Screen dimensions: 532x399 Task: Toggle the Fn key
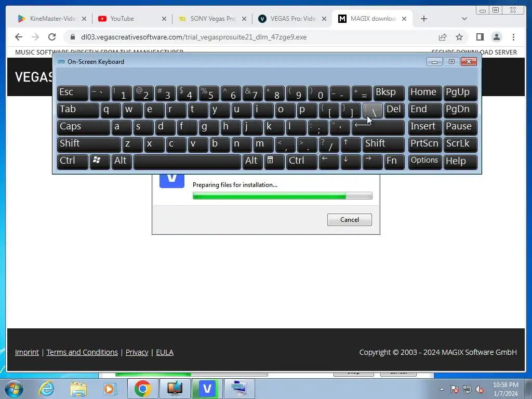[395, 162]
